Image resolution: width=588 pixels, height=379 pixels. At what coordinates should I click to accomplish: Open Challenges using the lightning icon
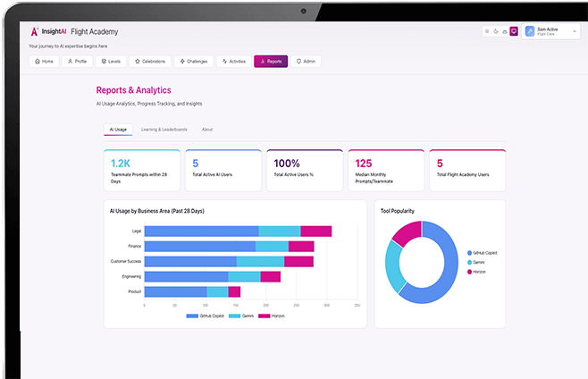[182, 62]
